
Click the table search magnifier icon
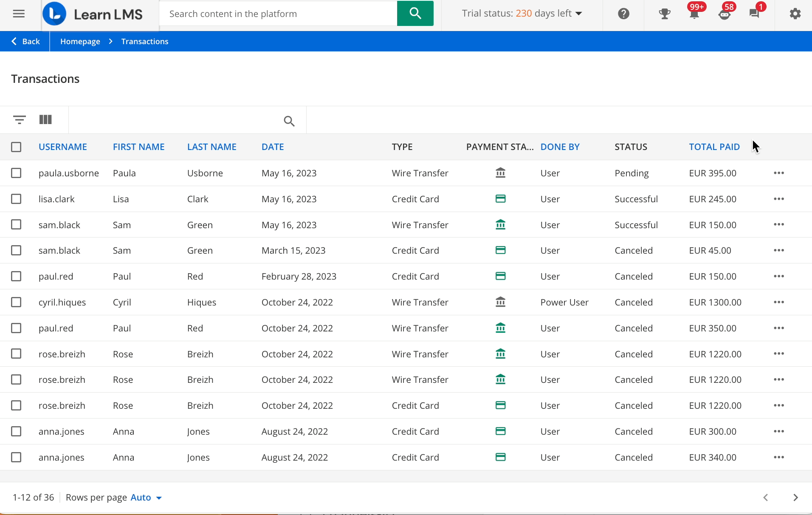(289, 121)
